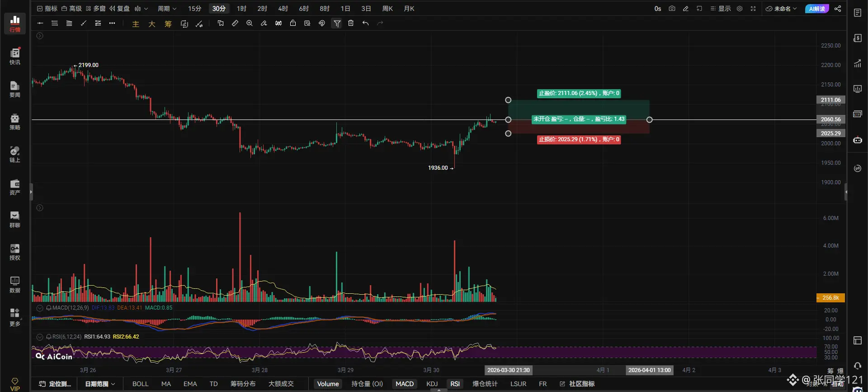Toggle the Volume indicator
Image resolution: width=868 pixels, height=392 pixels.
pyautogui.click(x=328, y=384)
